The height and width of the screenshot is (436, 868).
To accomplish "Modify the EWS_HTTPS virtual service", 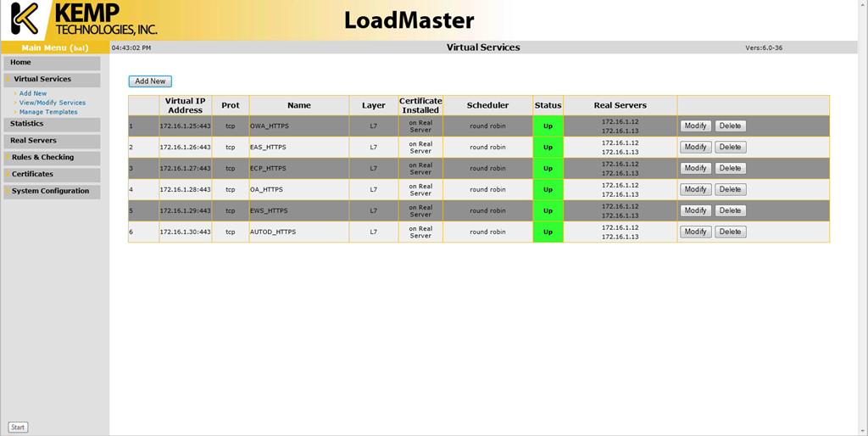I will 695,210.
